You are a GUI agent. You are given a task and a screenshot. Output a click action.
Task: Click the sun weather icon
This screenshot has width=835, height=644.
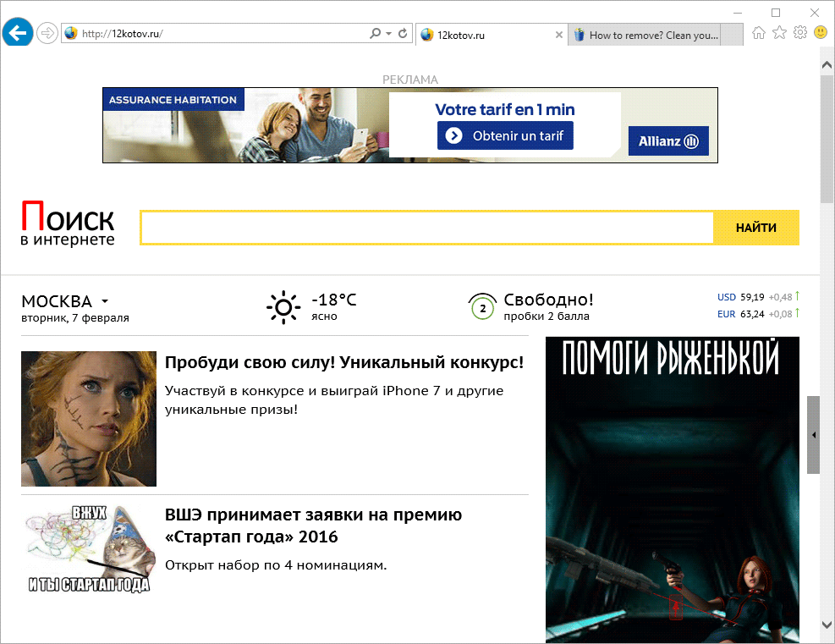(283, 307)
